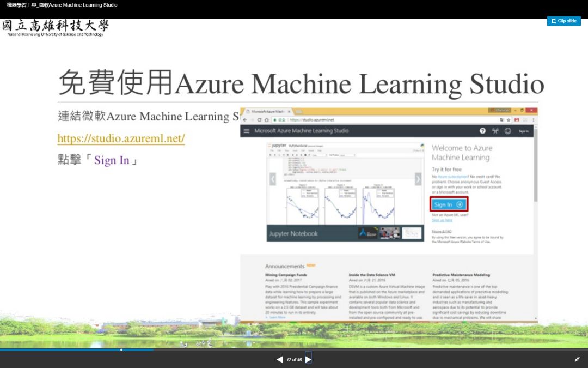Click the bookmark star icon in the address bar

(509, 120)
